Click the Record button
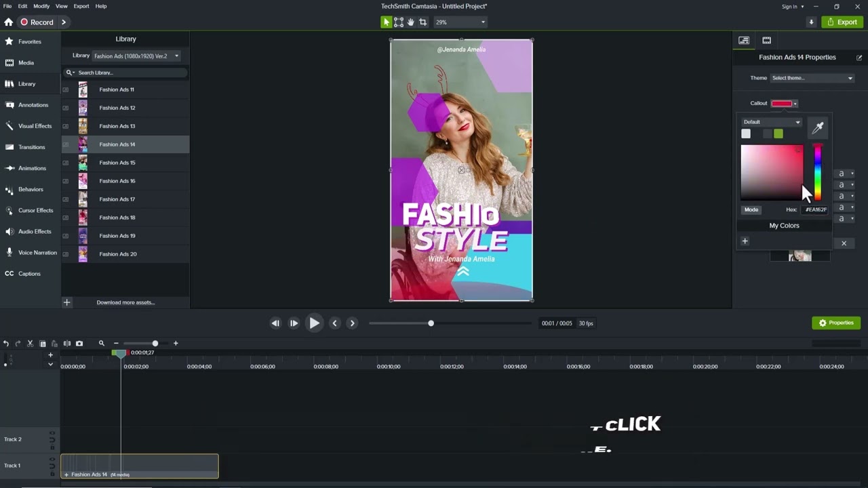The height and width of the screenshot is (488, 868). [37, 22]
